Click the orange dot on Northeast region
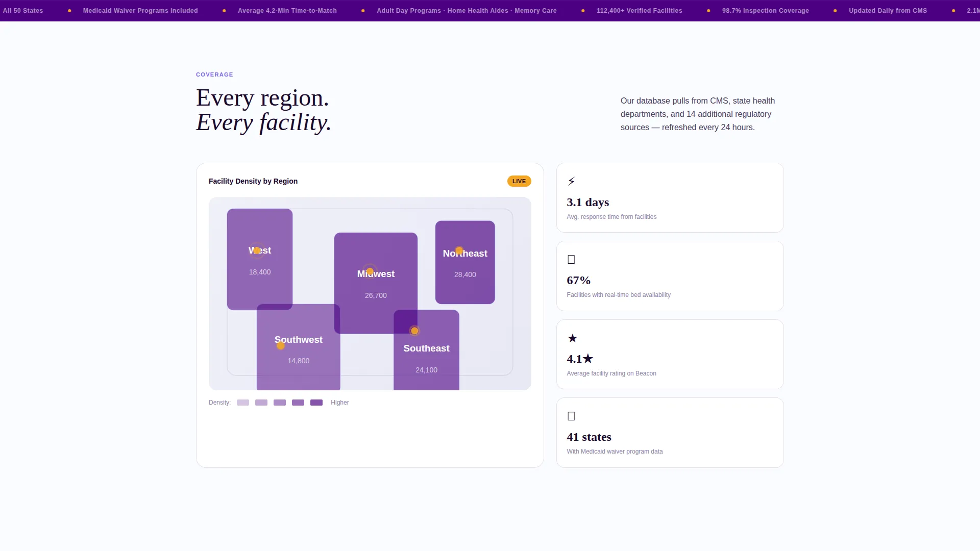 click(459, 251)
